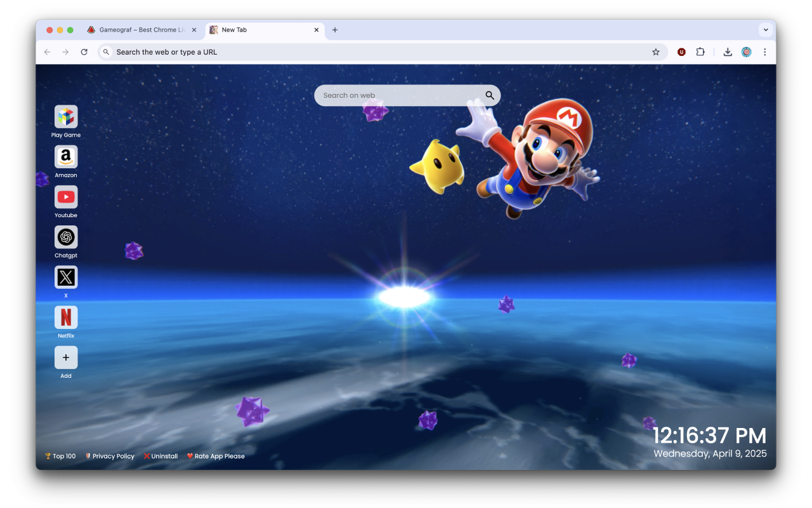812x508 pixels.
Task: Click the Rate App Please link
Action: coord(216,456)
